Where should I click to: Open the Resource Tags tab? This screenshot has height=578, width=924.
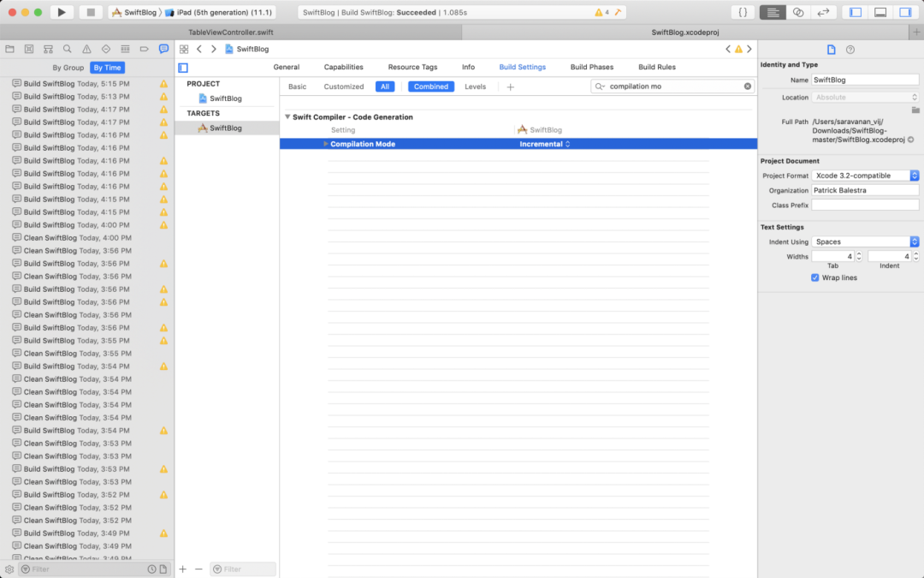412,68
